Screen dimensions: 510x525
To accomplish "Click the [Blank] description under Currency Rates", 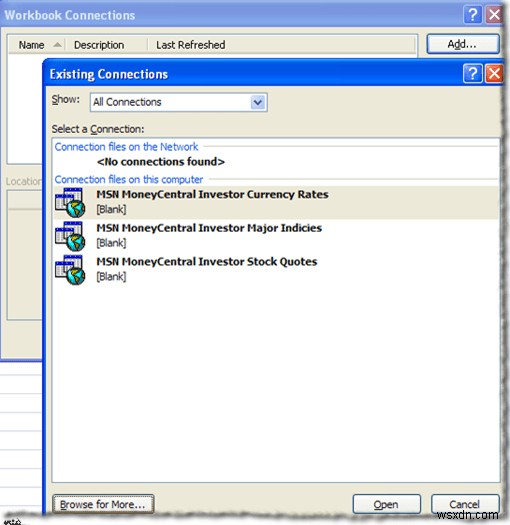I will point(111,210).
